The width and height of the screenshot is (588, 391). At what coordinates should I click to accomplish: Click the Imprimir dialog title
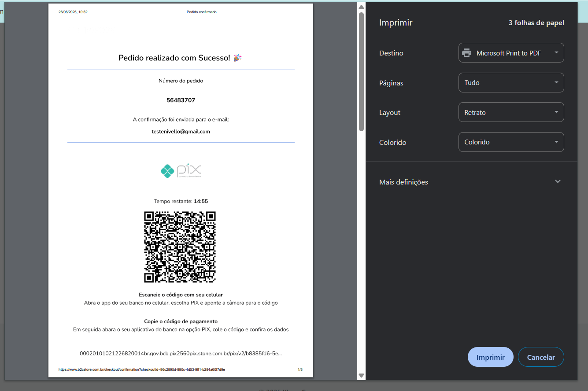(396, 23)
